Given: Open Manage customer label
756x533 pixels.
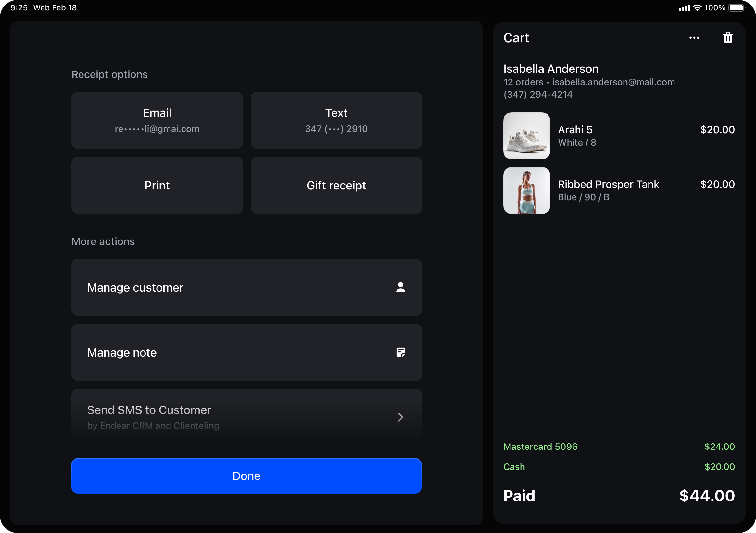Looking at the screenshot, I should 135,287.
